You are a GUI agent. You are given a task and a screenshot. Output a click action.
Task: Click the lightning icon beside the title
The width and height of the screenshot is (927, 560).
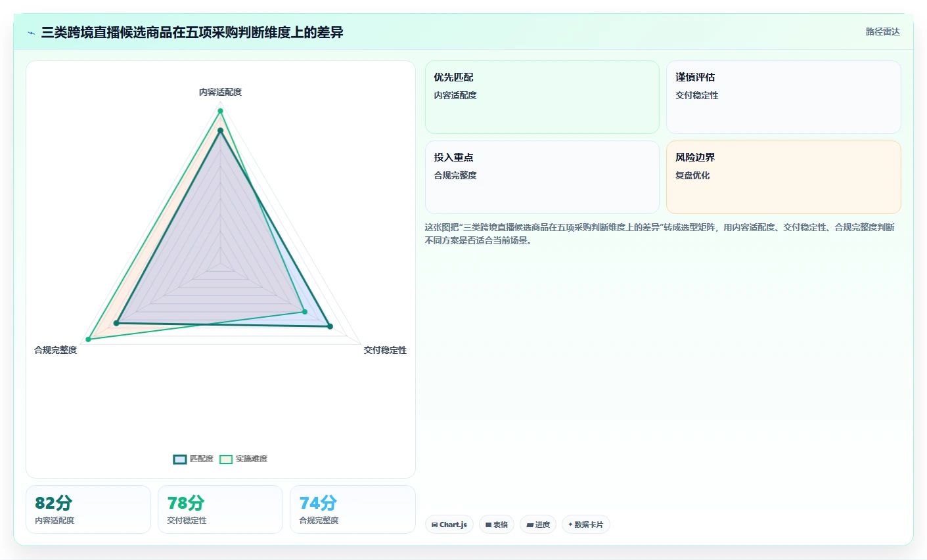coord(32,33)
